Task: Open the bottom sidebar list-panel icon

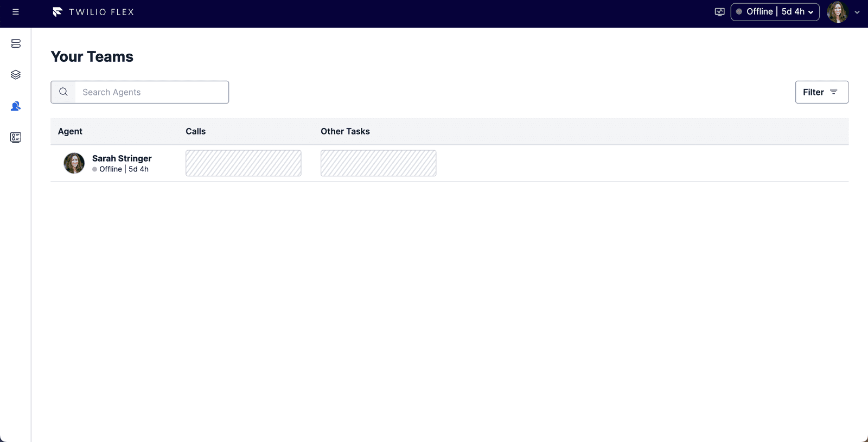Action: tap(16, 138)
